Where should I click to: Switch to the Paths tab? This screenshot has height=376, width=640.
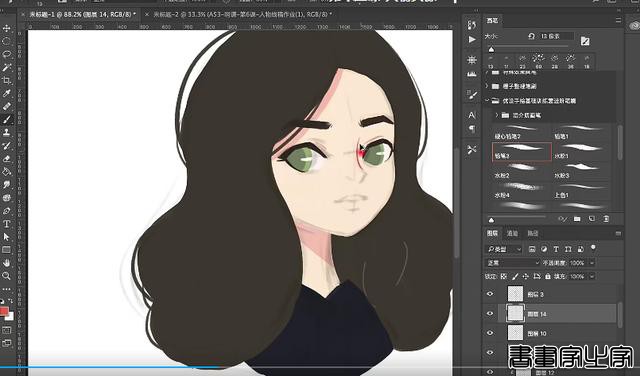coord(533,234)
